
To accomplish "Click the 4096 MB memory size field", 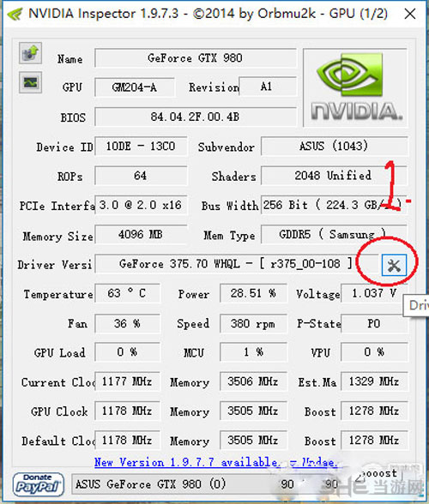I will [x=141, y=234].
